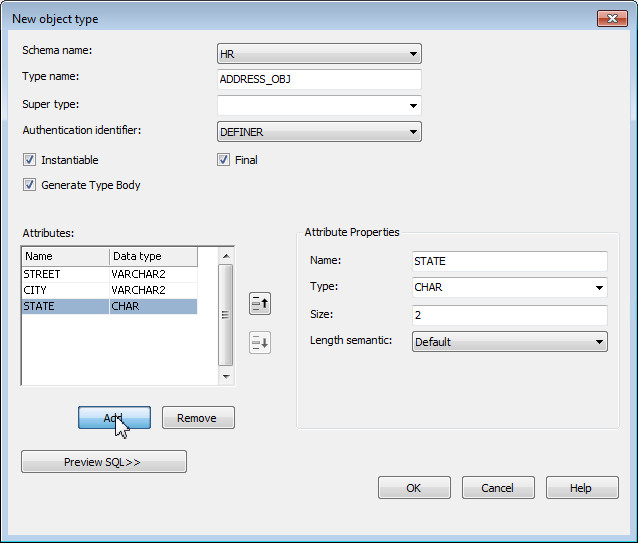Viewport: 638px width, 543px height.
Task: Click the Remove attribute button
Action: [x=198, y=418]
